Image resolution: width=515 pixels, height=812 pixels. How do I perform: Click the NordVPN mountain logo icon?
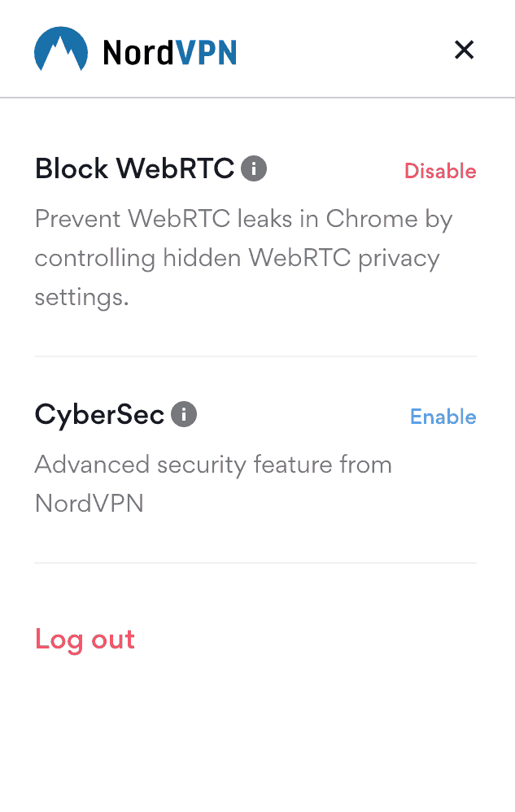click(60, 49)
